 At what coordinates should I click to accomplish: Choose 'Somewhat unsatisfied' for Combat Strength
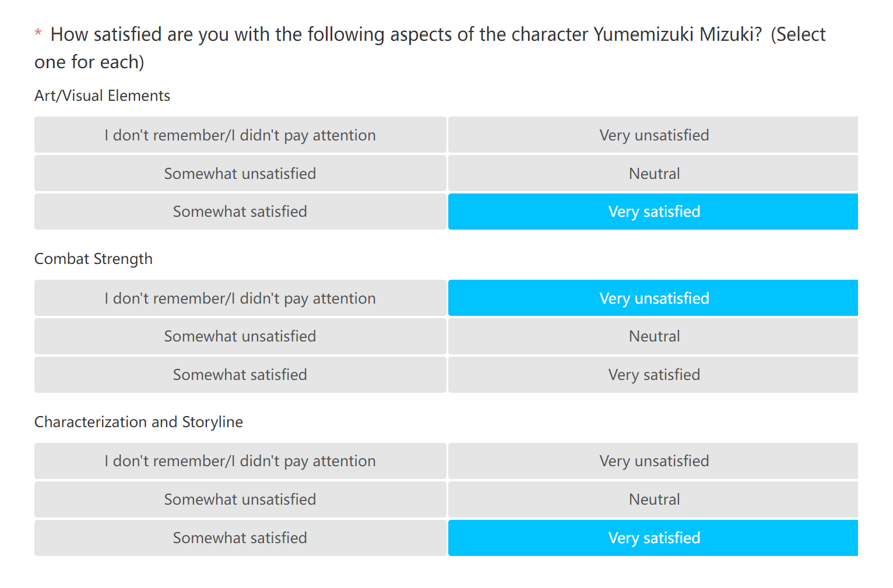[240, 336]
